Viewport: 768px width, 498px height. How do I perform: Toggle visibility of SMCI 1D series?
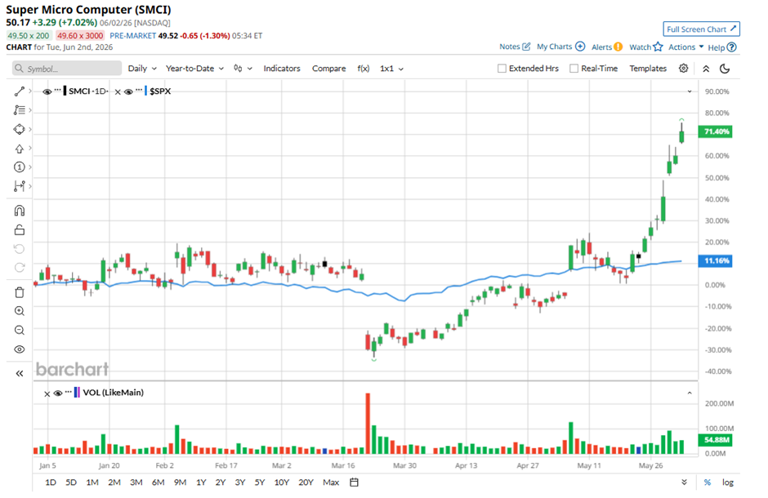coord(47,92)
